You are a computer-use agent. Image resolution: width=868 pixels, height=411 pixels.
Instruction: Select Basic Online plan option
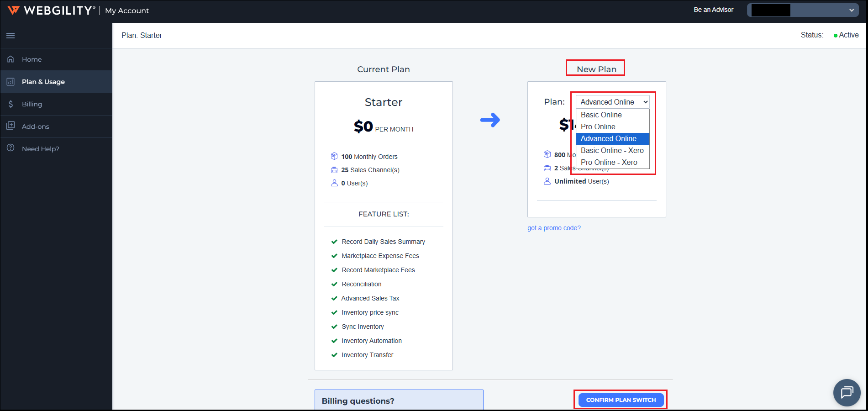[601, 115]
